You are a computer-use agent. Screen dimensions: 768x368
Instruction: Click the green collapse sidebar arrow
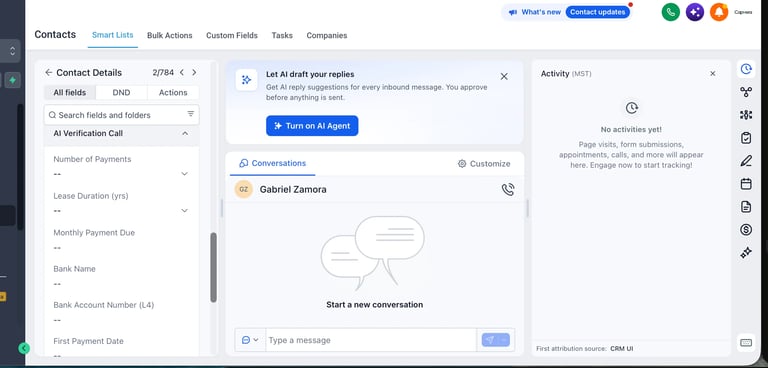pyautogui.click(x=24, y=348)
